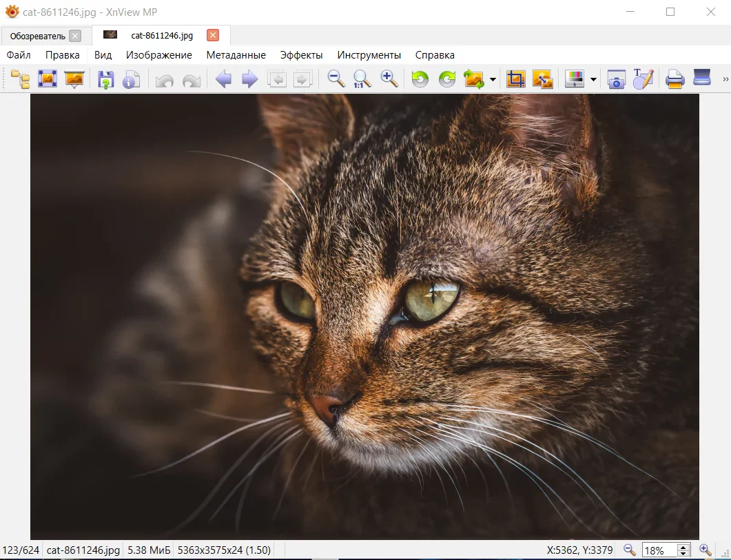This screenshot has width=731, height=560.
Task: Click the zoom in magnifier in status bar
Action: (x=705, y=550)
